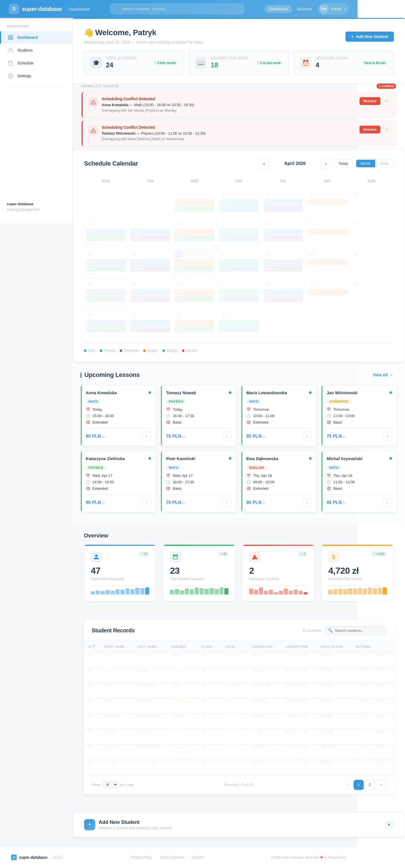The height and width of the screenshot is (868, 405).
Task: Open Dashboard tab in top navigation
Action: 278,9
